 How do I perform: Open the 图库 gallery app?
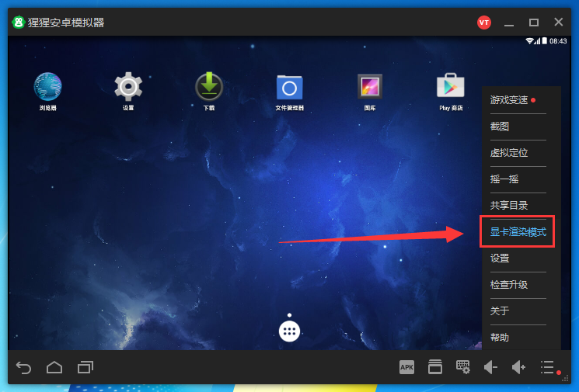370,87
